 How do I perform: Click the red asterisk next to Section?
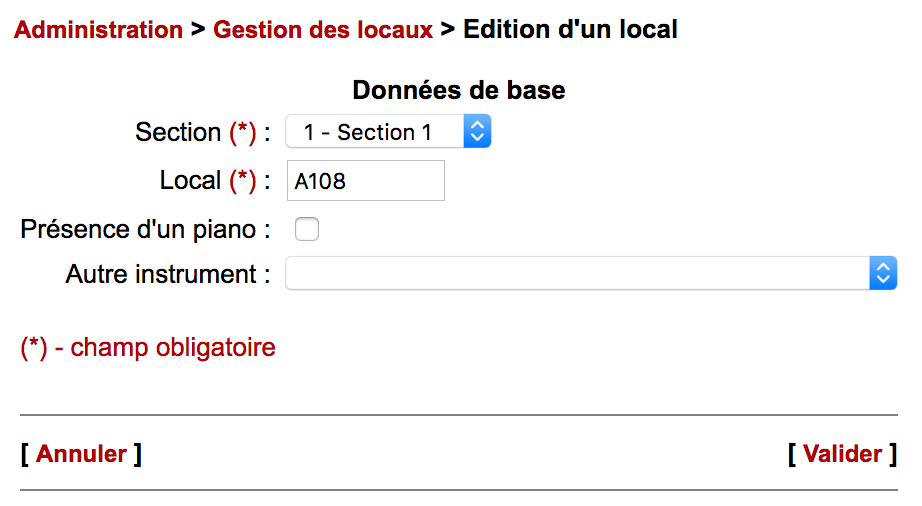click(243, 133)
